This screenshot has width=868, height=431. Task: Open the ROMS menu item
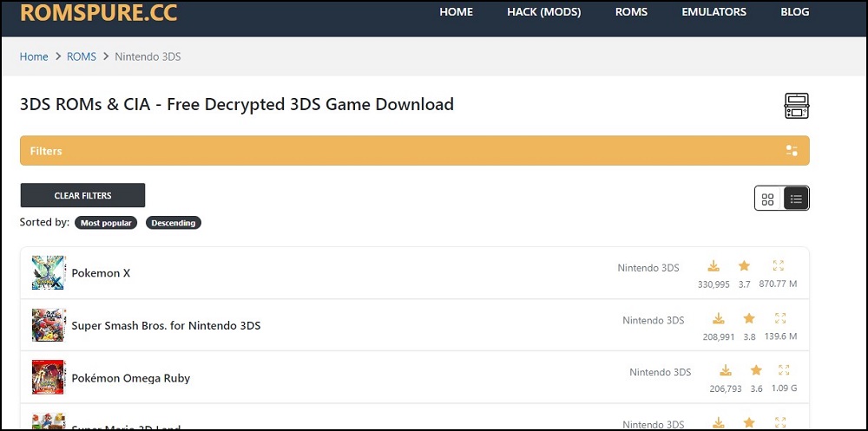tap(631, 11)
